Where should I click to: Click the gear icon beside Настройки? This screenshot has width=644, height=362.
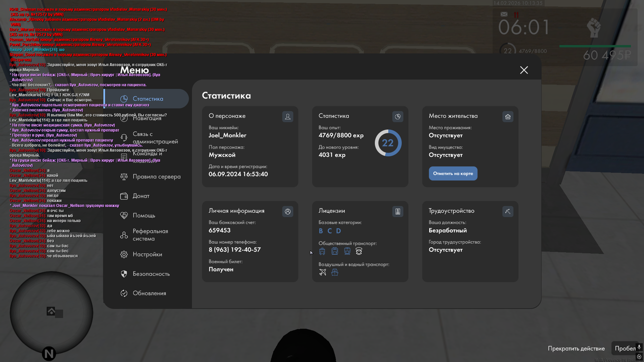click(x=124, y=254)
